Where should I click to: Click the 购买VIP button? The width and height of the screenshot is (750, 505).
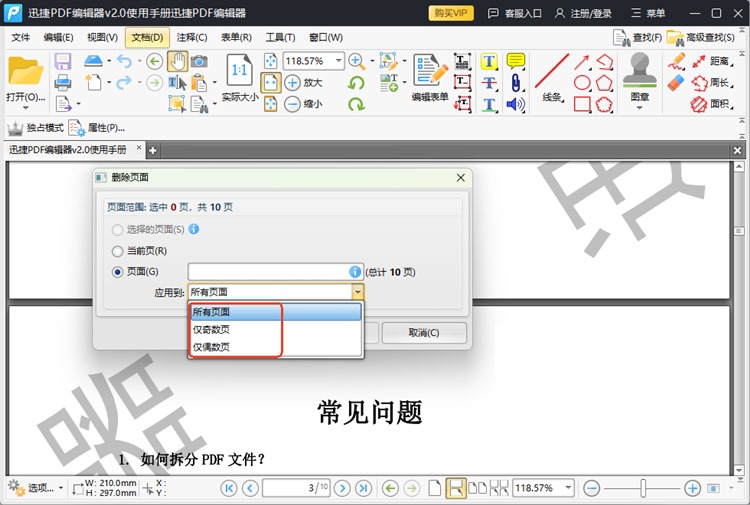tap(451, 13)
